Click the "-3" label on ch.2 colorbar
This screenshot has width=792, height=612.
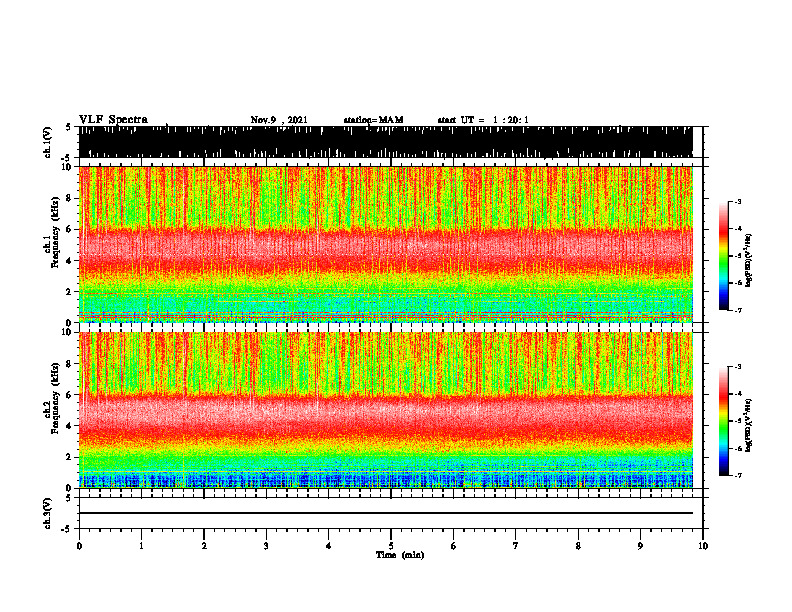[x=738, y=367]
